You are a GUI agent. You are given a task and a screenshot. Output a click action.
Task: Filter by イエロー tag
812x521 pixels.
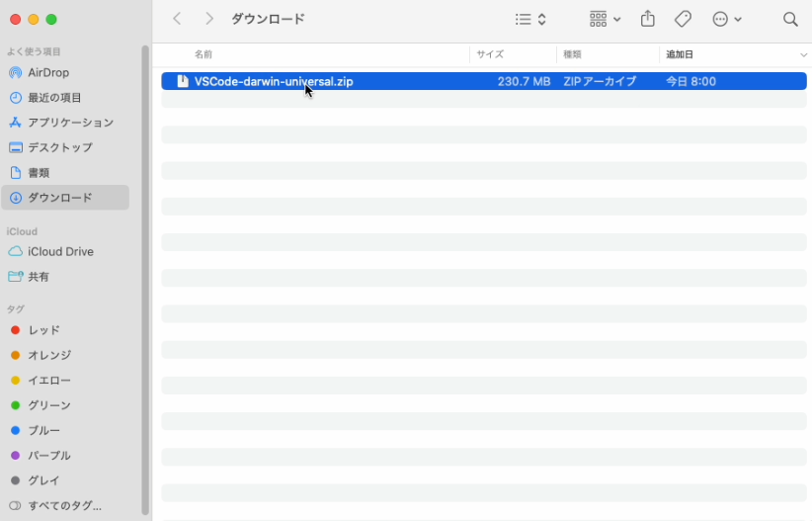[x=65, y=381]
